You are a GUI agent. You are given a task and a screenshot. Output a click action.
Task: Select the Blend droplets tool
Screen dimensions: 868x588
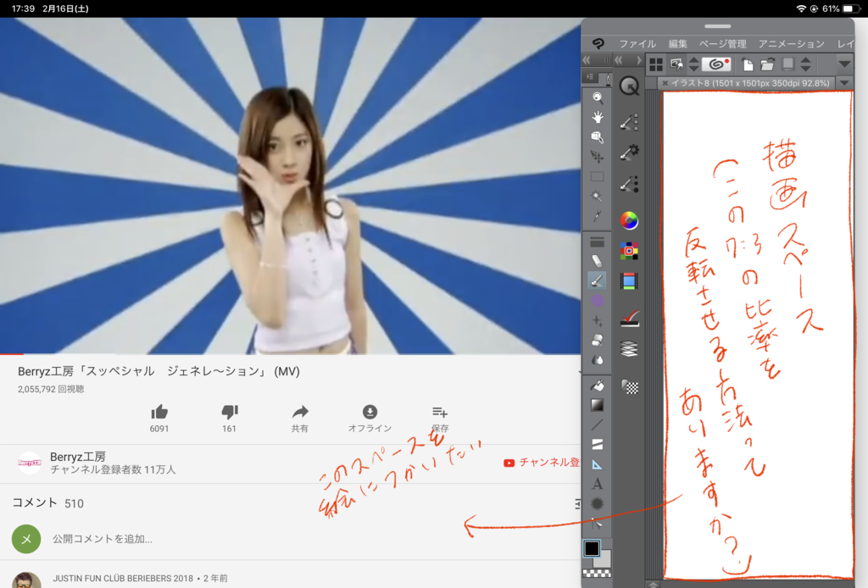[598, 360]
